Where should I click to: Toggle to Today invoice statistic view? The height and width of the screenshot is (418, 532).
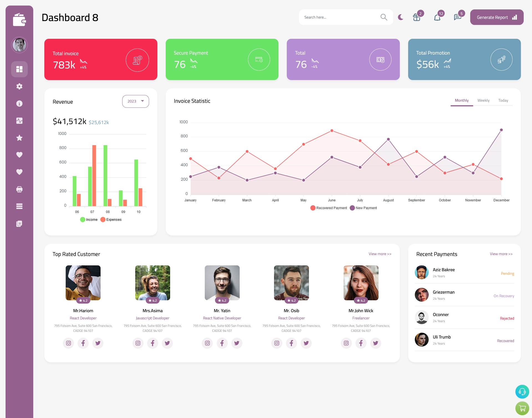(x=503, y=100)
